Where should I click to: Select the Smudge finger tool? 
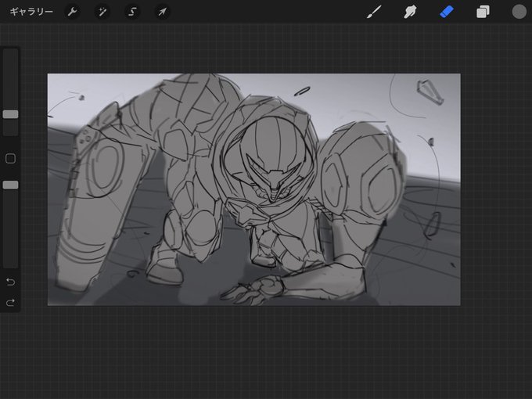410,12
